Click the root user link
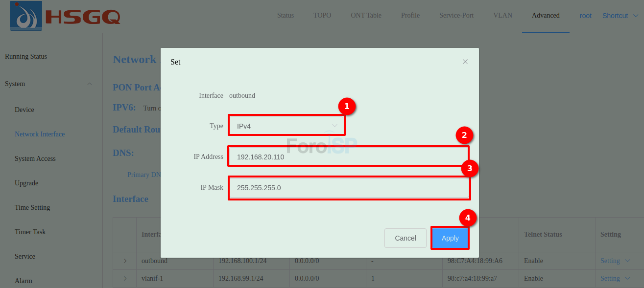Viewport: 644px width, 288px height. click(586, 16)
